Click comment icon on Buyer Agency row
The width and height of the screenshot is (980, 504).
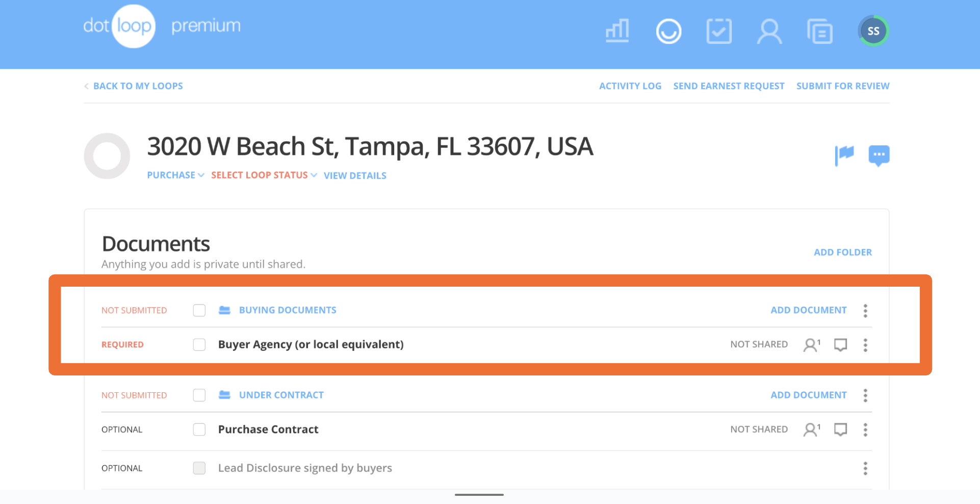(x=840, y=345)
